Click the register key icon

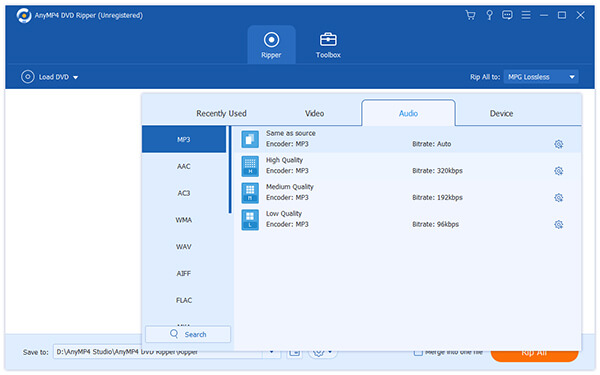coord(489,15)
